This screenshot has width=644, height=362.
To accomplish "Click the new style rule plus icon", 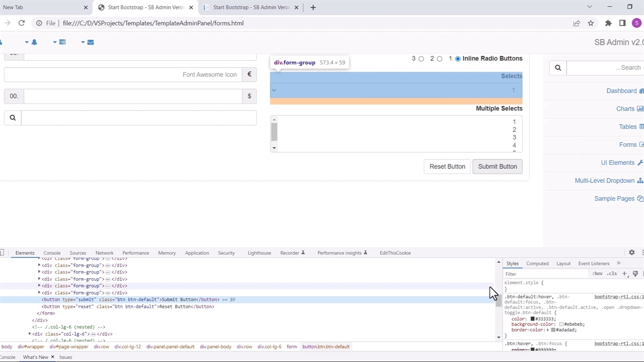I will pyautogui.click(x=624, y=274).
